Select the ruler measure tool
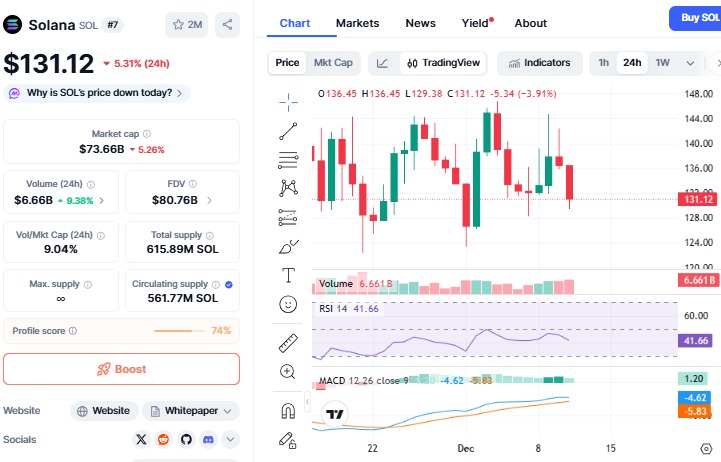Image resolution: width=721 pixels, height=462 pixels. click(x=288, y=342)
